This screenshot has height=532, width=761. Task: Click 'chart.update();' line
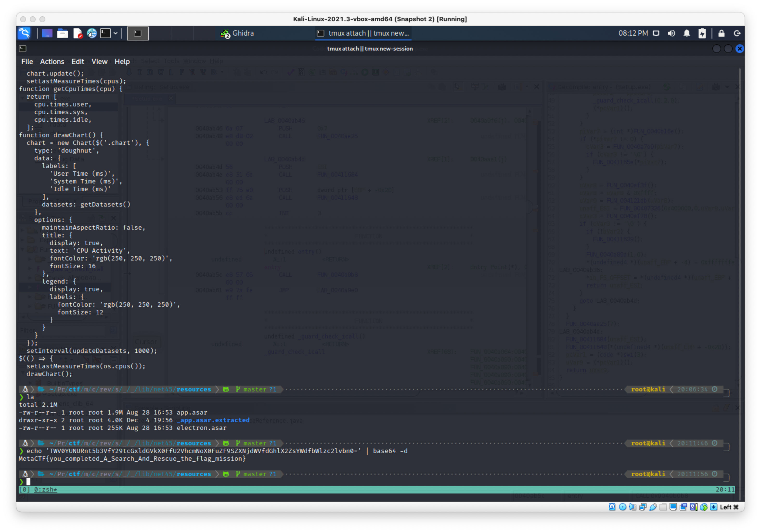(x=55, y=73)
